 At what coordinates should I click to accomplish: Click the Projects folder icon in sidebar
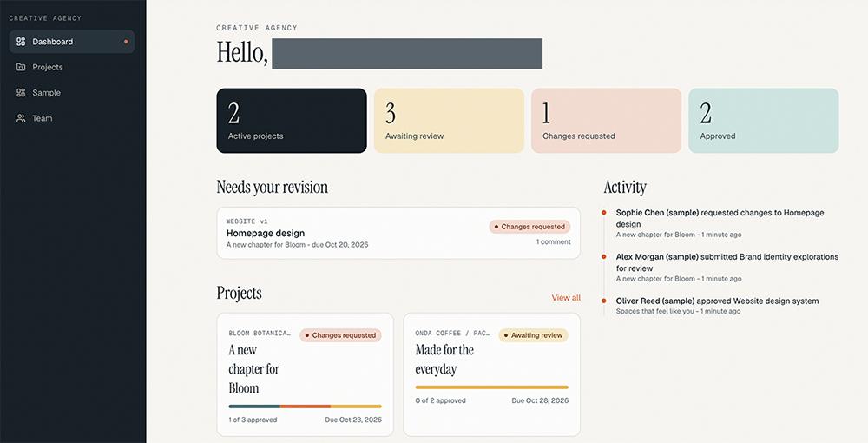(x=21, y=67)
